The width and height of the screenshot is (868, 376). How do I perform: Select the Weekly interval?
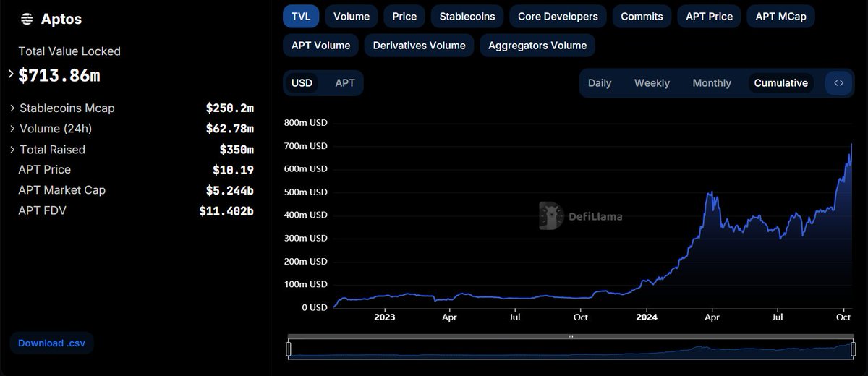point(652,83)
